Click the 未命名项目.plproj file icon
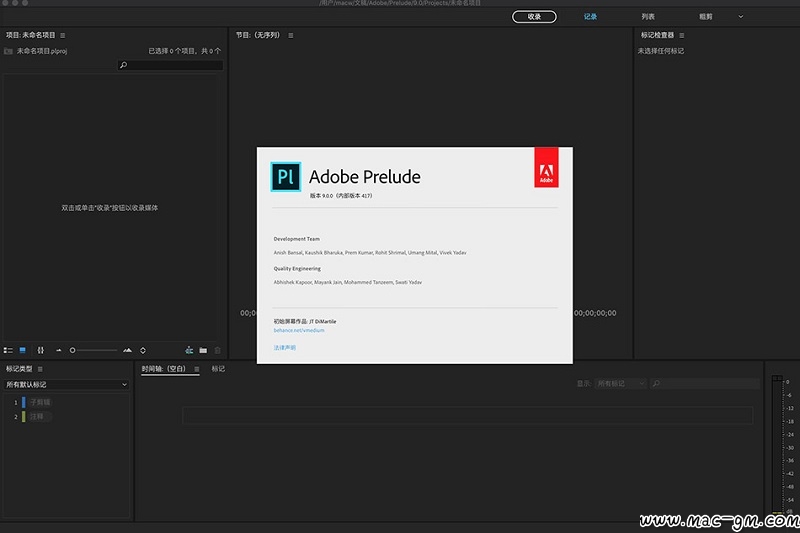This screenshot has width=800, height=533. [8, 51]
